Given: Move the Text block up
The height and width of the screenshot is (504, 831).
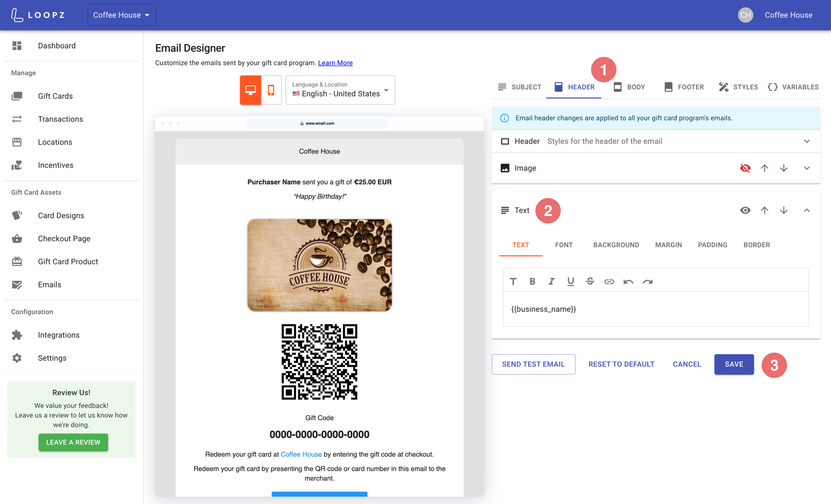Looking at the screenshot, I should [765, 210].
